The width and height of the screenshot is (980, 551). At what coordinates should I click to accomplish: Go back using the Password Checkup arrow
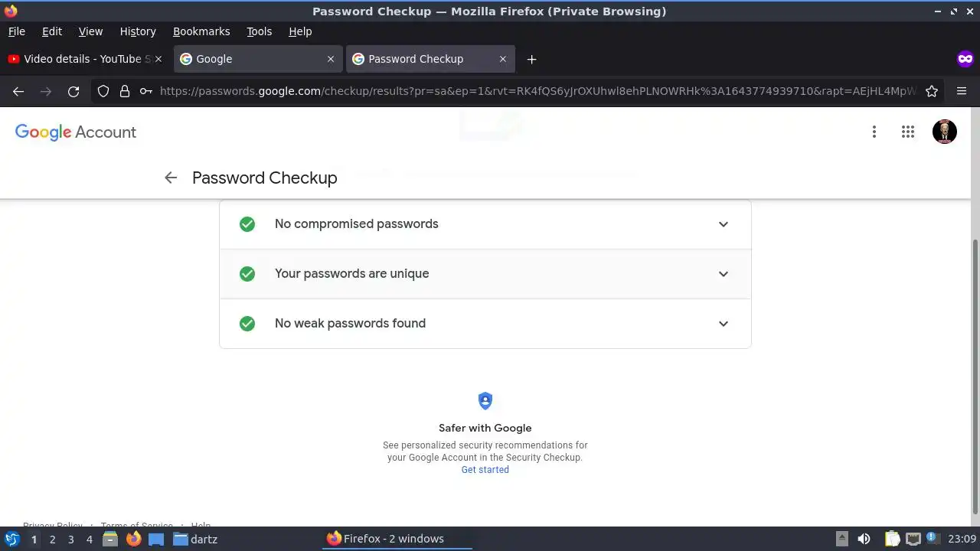coord(171,178)
